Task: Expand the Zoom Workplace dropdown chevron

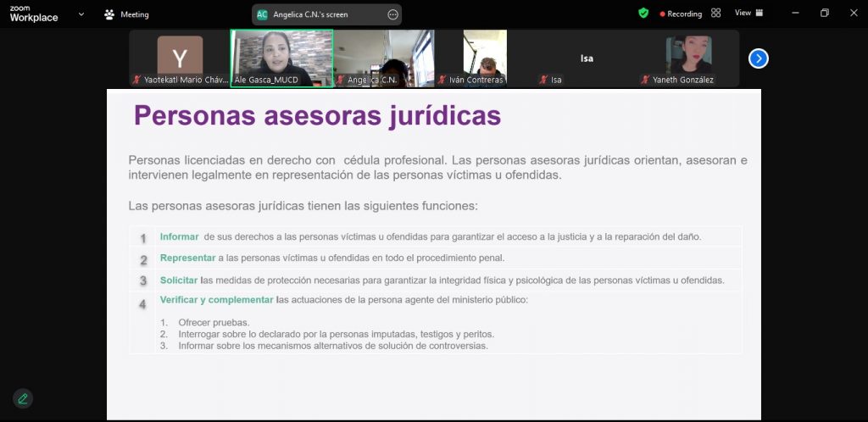Action: [81, 14]
